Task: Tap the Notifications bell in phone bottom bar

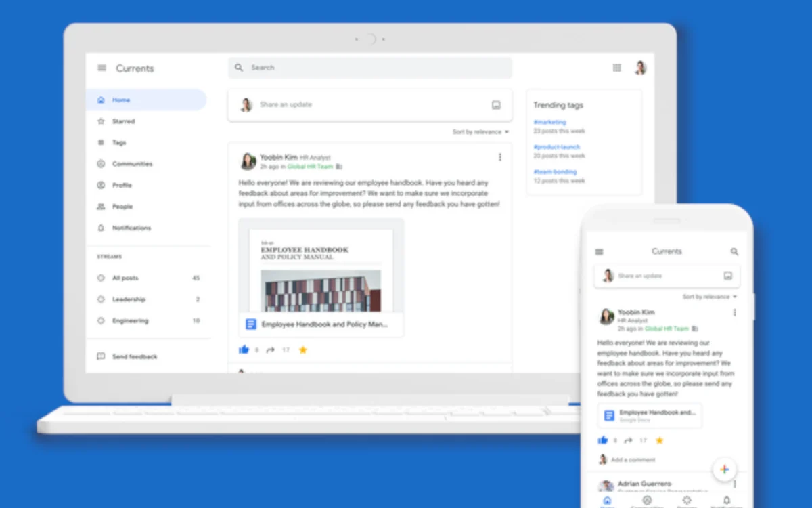Action: pyautogui.click(x=726, y=501)
